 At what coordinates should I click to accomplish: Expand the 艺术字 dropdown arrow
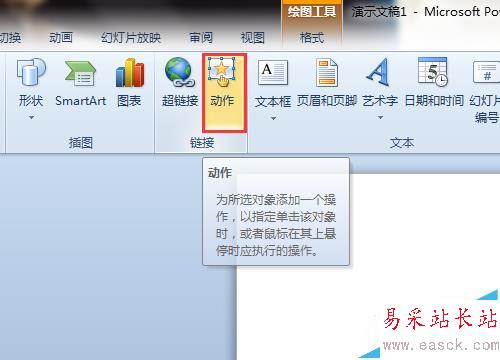(x=380, y=117)
